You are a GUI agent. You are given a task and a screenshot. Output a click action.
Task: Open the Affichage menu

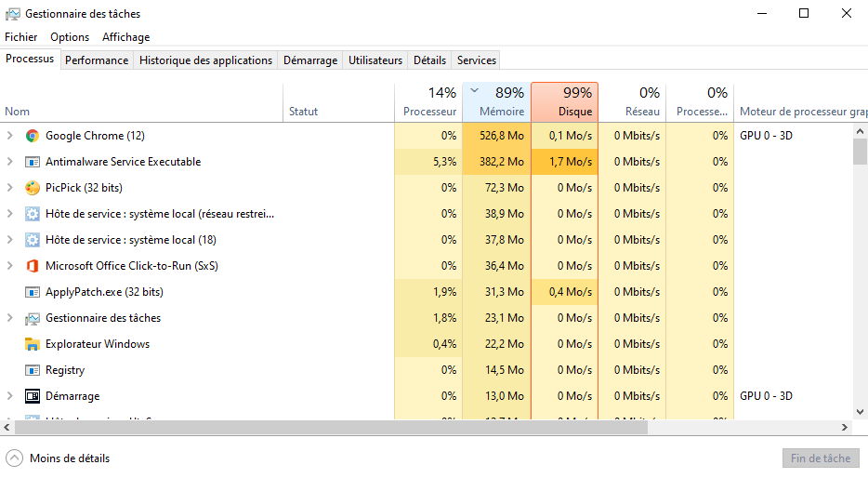coord(125,37)
